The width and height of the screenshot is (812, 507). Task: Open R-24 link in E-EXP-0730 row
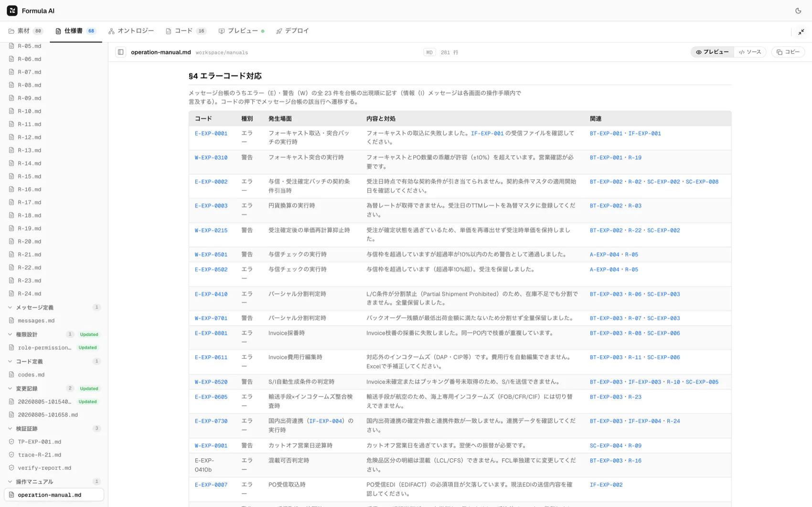[x=673, y=421]
